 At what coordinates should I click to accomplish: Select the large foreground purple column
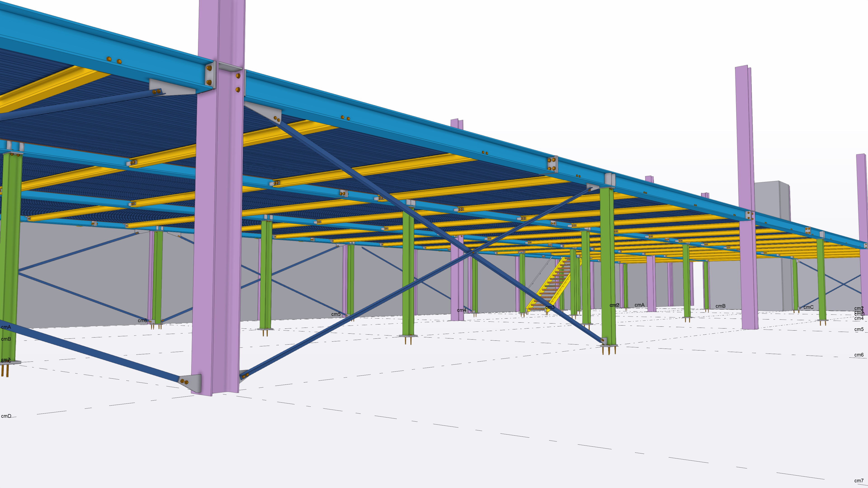click(x=217, y=236)
